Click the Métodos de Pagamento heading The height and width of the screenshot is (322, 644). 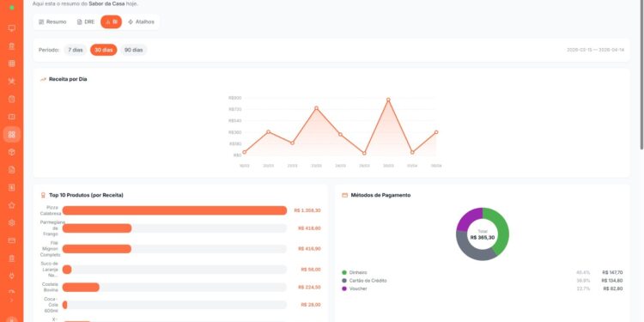380,195
